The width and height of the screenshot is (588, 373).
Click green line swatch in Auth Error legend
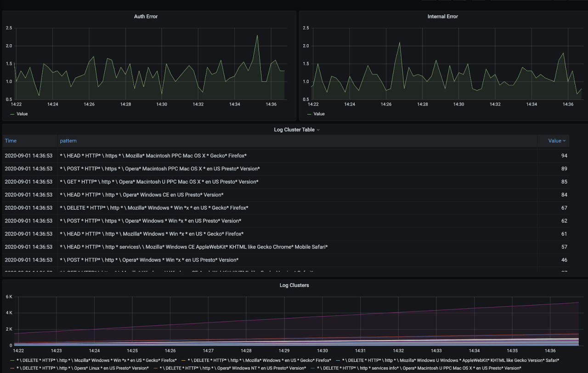(x=12, y=114)
